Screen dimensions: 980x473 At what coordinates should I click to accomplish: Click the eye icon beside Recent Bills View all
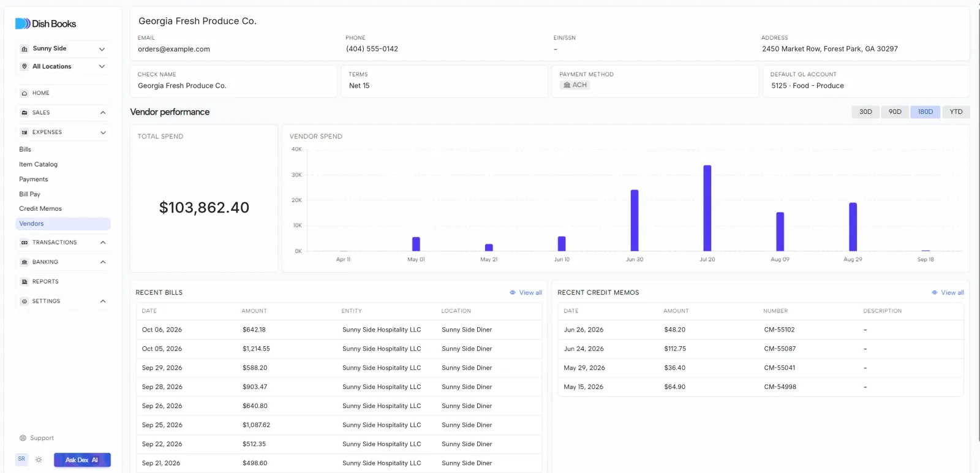[513, 293]
